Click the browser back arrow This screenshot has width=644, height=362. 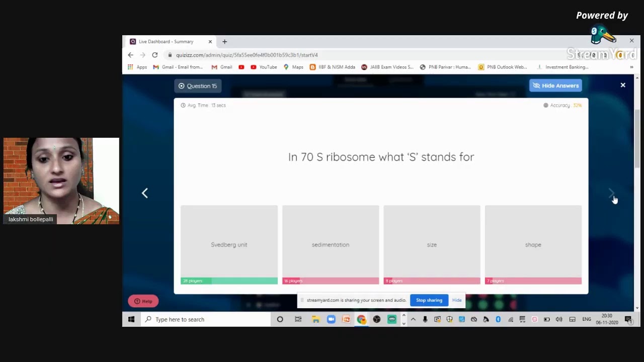pos(131,55)
